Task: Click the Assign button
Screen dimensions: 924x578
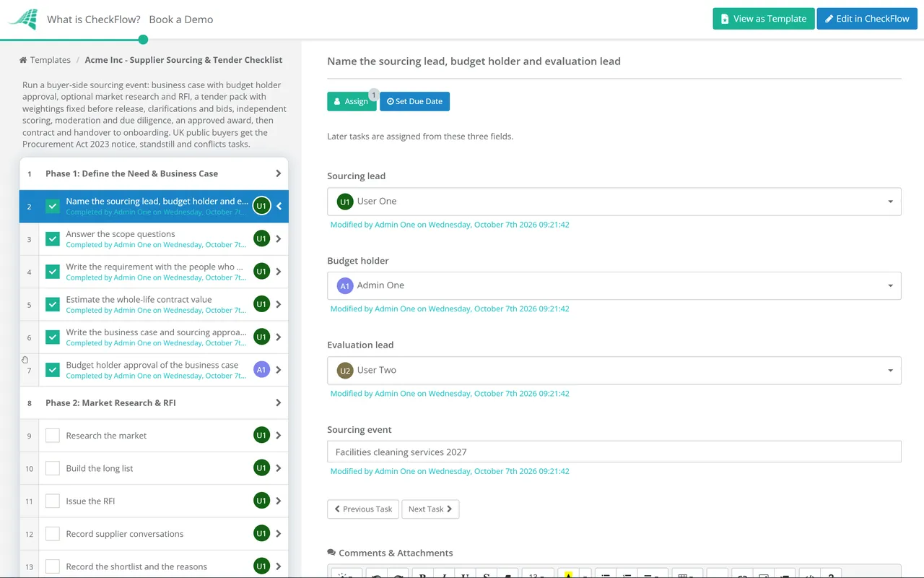Action: [x=352, y=101]
